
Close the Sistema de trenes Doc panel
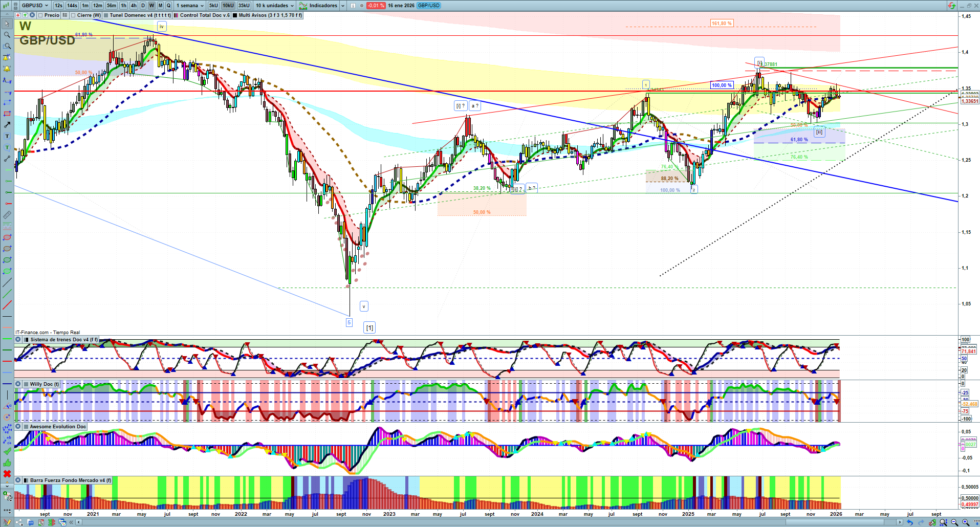click(18, 340)
